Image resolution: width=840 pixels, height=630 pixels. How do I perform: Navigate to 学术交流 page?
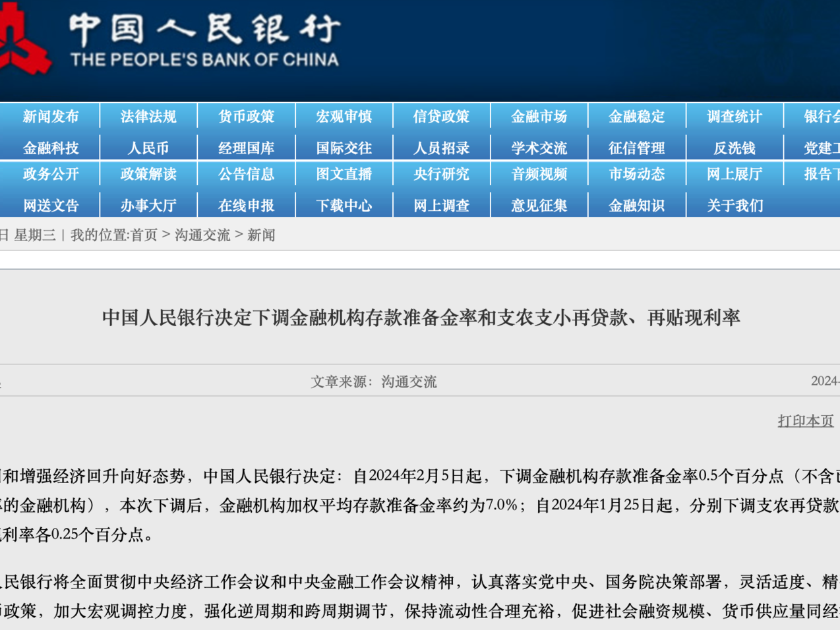(539, 148)
